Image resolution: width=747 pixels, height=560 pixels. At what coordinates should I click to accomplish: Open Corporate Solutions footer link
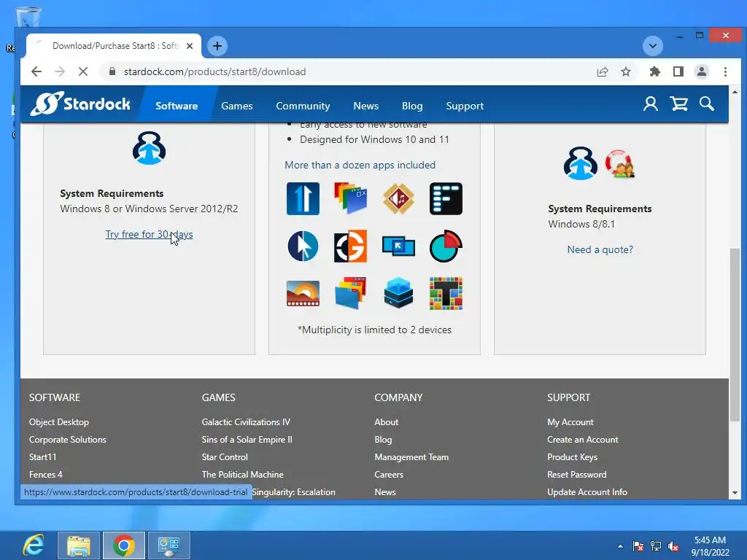[x=68, y=440]
